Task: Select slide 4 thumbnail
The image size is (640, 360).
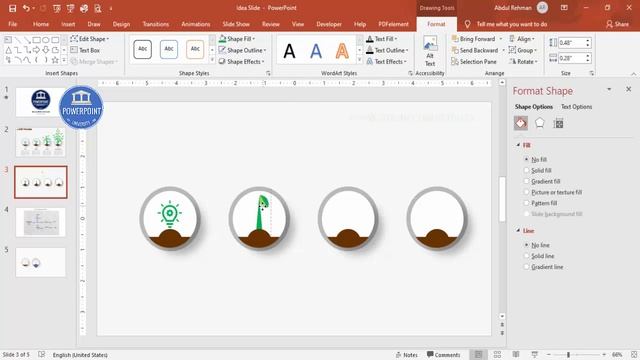Action: (x=40, y=222)
